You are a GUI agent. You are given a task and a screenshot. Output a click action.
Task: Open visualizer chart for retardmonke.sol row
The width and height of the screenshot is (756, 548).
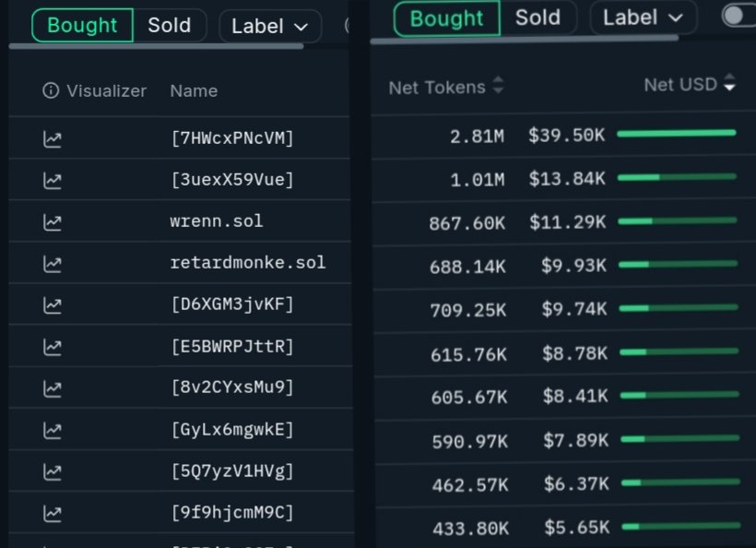coord(52,264)
